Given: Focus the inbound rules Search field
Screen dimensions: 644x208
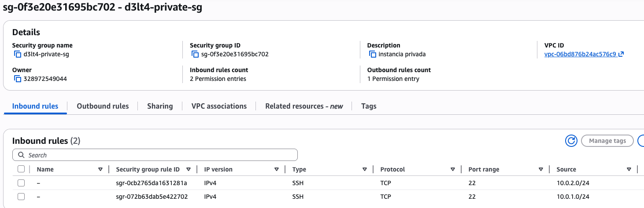Looking at the screenshot, I should (159, 155).
